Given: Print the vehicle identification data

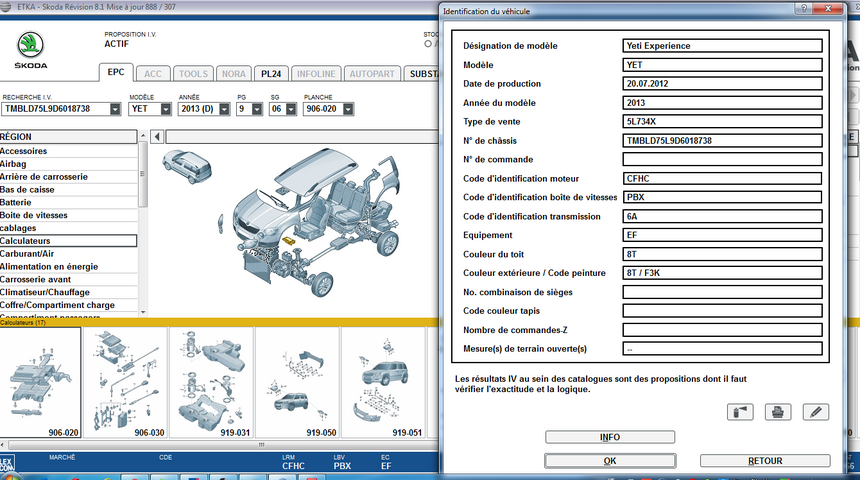Looking at the screenshot, I should click(778, 411).
